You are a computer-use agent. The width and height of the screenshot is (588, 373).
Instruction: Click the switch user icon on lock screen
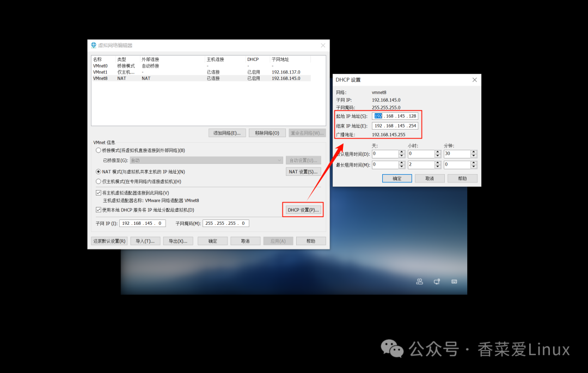coord(420,282)
